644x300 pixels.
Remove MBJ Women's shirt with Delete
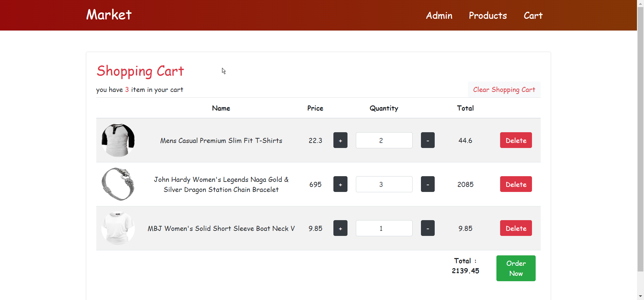coord(516,228)
